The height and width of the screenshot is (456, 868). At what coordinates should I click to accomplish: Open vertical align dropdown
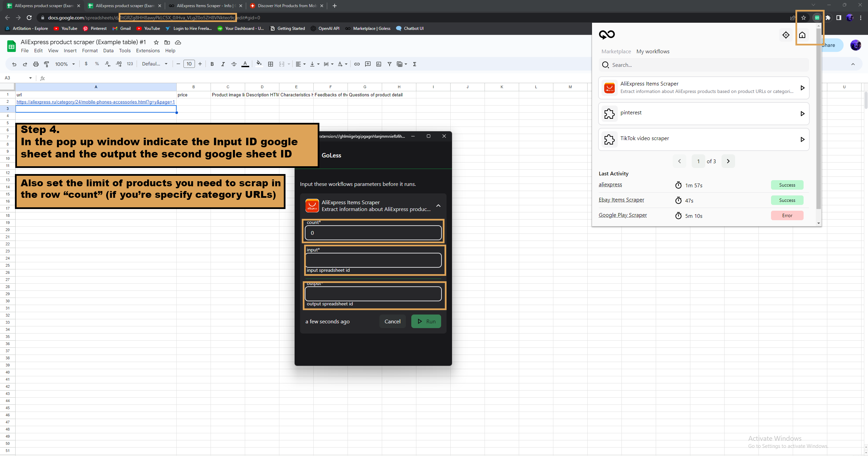(x=315, y=64)
